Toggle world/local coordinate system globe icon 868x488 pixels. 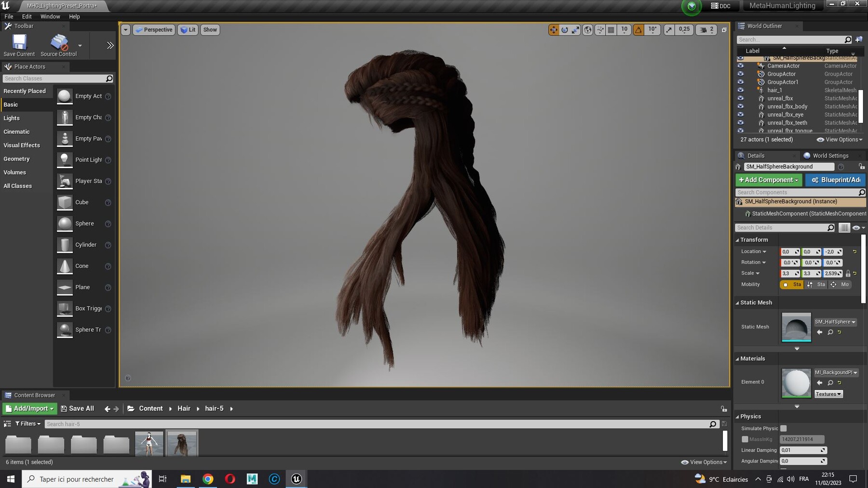[588, 30]
